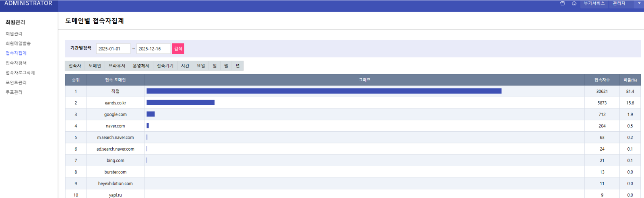Click the shop storefront icon in header

coord(562,3)
